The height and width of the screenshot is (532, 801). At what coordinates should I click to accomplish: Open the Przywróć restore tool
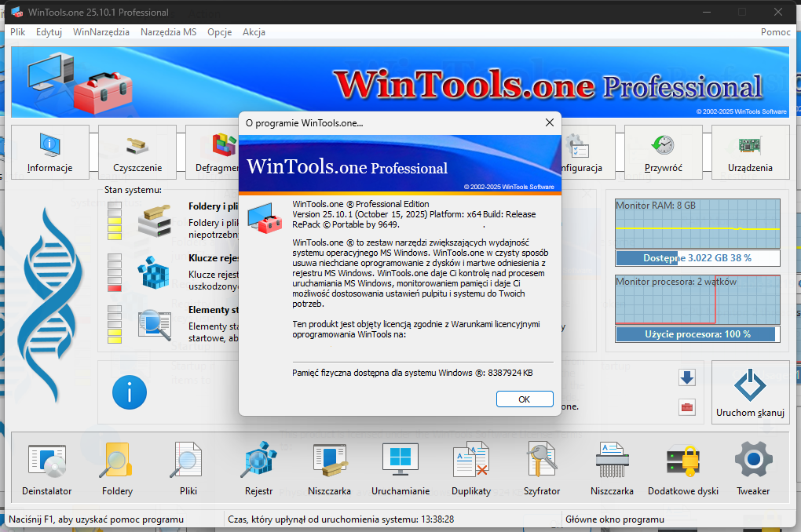[x=663, y=152]
